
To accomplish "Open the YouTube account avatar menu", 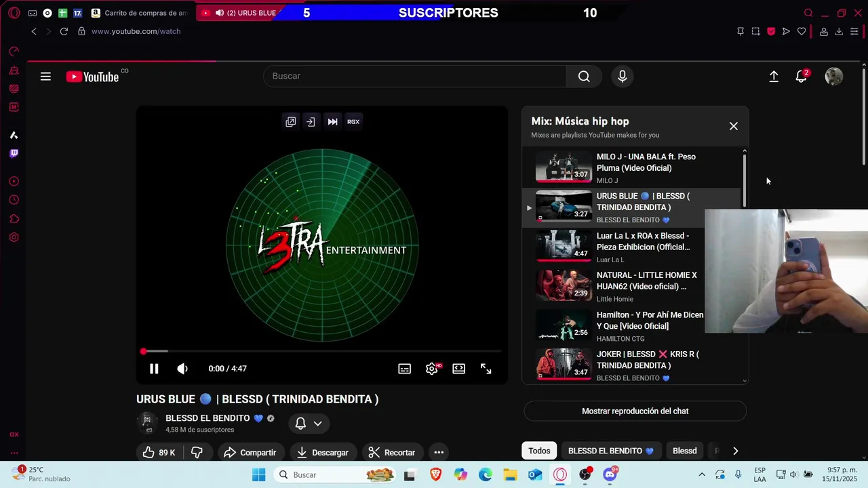I will [x=833, y=77].
